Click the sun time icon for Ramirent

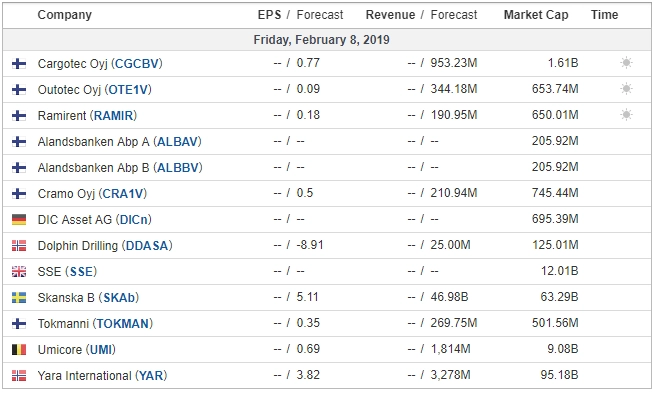[626, 115]
